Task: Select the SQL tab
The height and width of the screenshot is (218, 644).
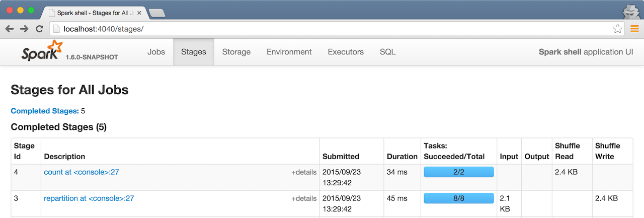Action: [x=387, y=52]
